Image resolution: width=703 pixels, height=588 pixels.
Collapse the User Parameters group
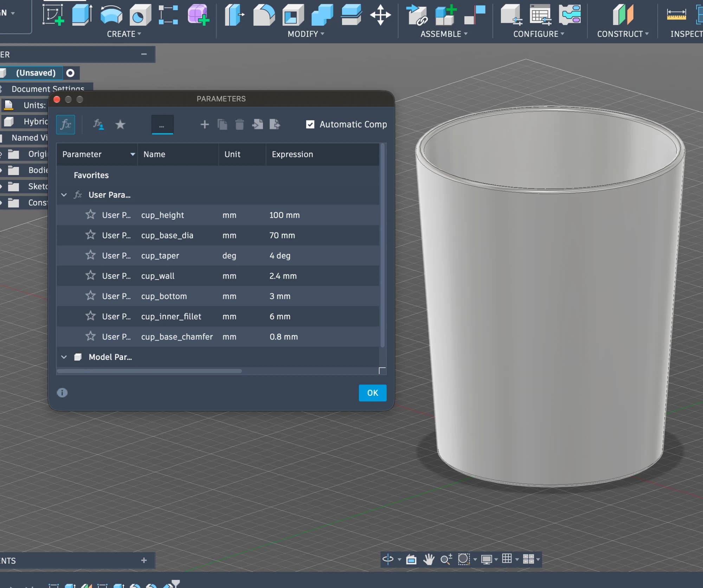(64, 195)
